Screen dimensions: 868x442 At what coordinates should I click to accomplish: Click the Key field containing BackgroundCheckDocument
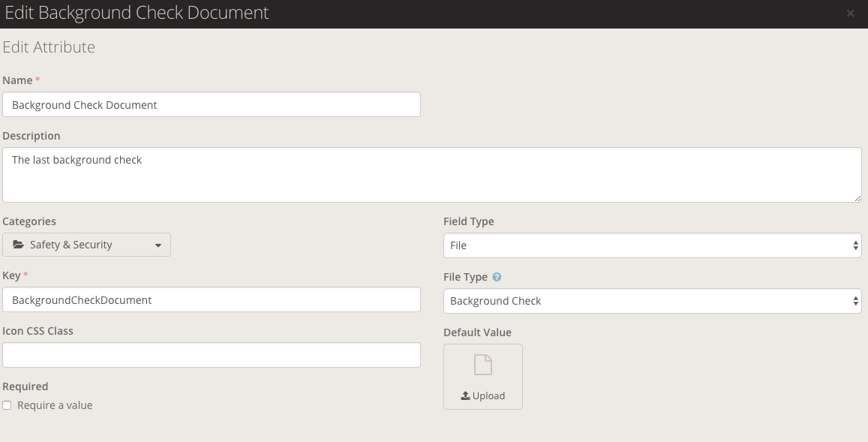(211, 299)
